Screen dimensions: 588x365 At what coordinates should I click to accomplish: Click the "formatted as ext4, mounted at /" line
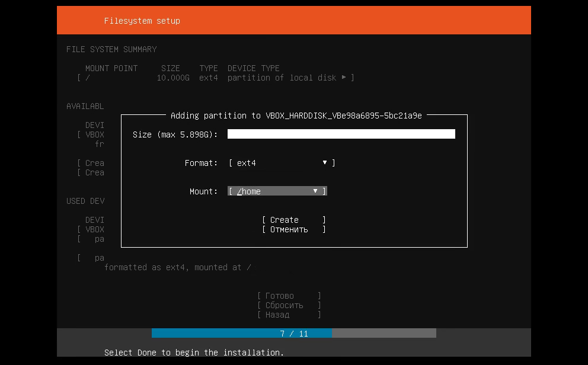click(x=178, y=267)
